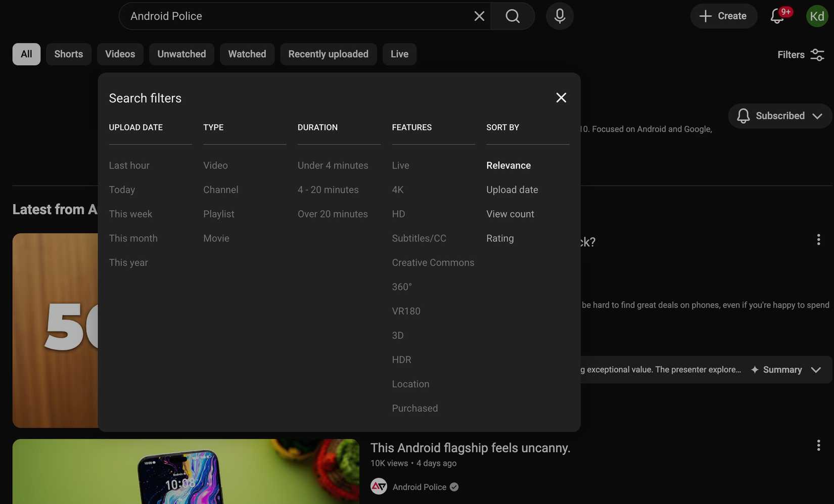Image resolution: width=834 pixels, height=504 pixels.
Task: Close the Search filters dialog
Action: pos(561,98)
